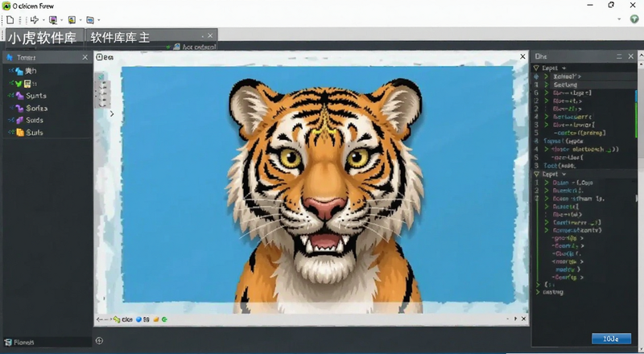Click the blue folder window toolbar icon
644x354 pixels.
[90, 20]
